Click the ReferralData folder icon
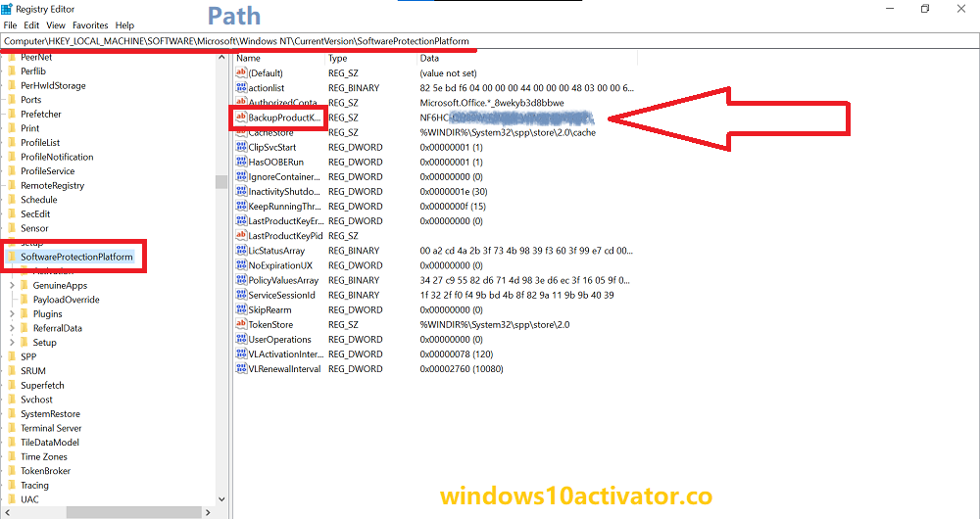This screenshot has width=980, height=519. tap(24, 328)
